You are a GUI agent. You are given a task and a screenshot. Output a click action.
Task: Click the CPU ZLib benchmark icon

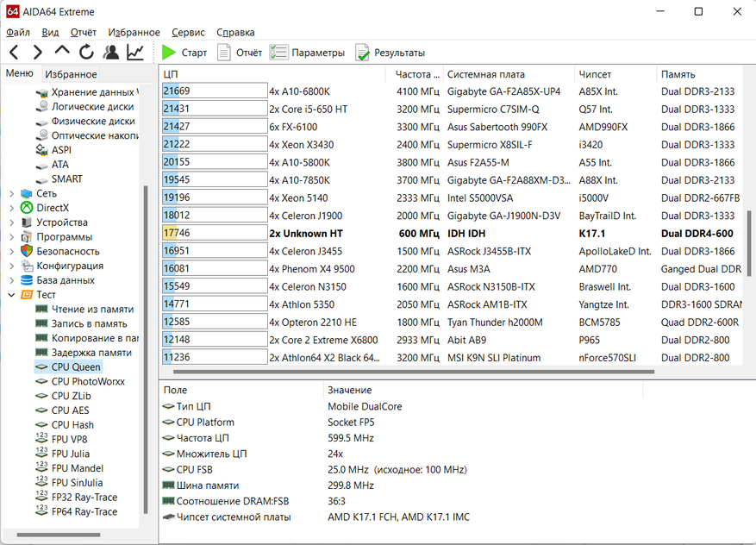pyautogui.click(x=42, y=396)
